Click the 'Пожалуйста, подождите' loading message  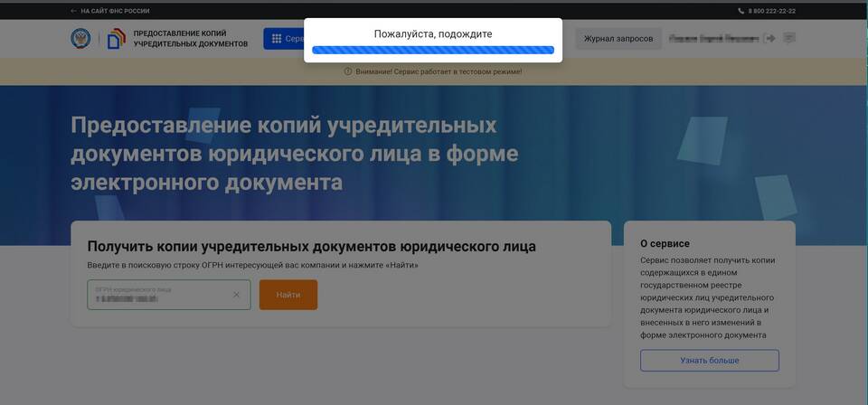(x=433, y=33)
